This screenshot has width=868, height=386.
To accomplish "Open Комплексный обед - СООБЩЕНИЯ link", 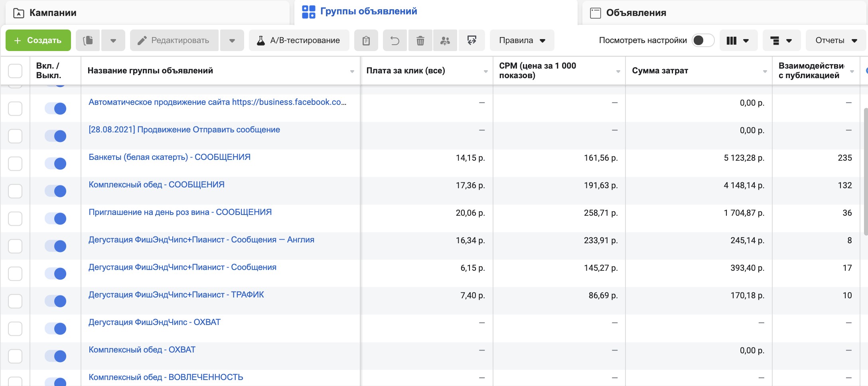I will click(x=156, y=185).
